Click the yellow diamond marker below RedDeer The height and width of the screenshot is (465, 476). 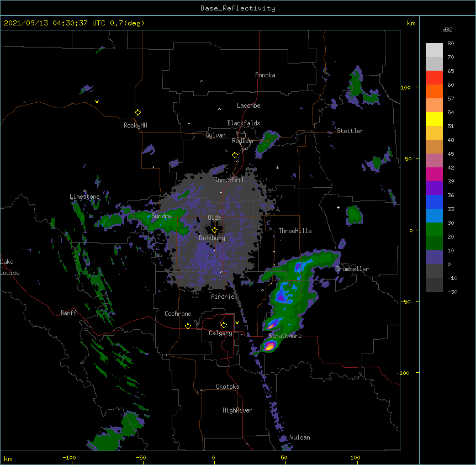pos(235,155)
